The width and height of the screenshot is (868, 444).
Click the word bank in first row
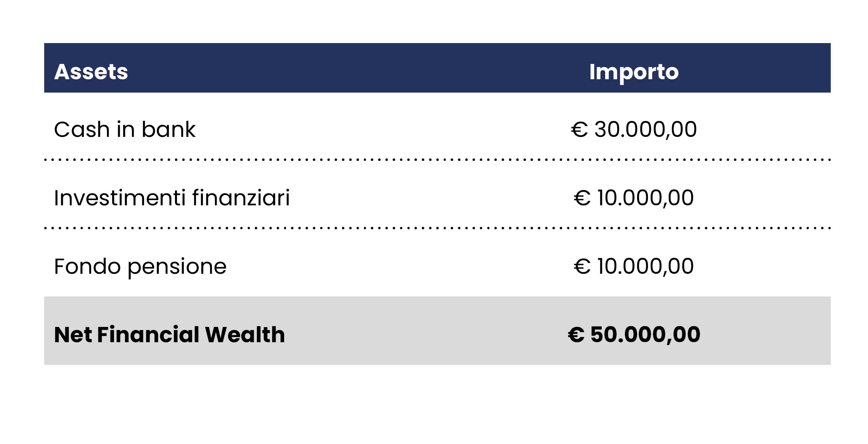coord(169,129)
